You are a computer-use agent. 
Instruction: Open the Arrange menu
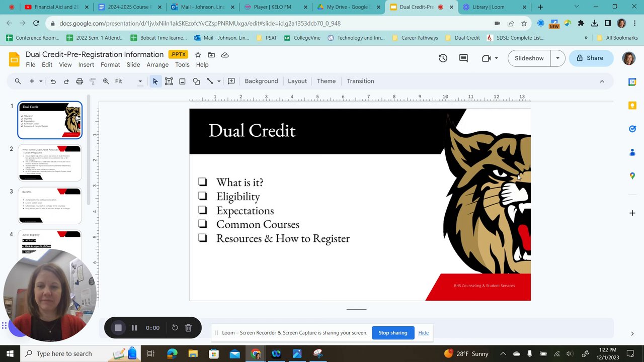(x=157, y=65)
